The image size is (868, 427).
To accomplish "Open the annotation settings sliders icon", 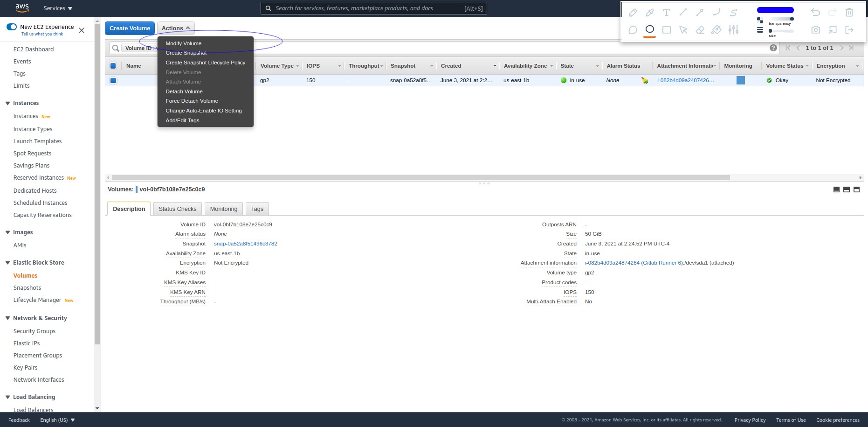I will [x=733, y=30].
